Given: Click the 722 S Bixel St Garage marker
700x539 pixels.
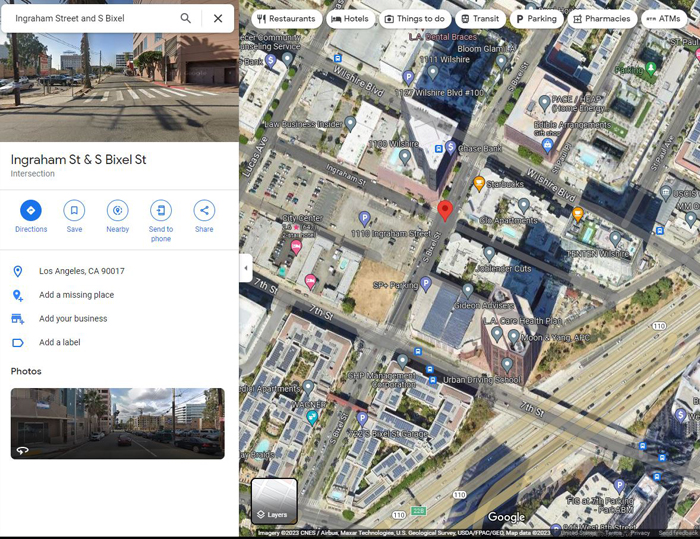Looking at the screenshot, I should [x=362, y=418].
